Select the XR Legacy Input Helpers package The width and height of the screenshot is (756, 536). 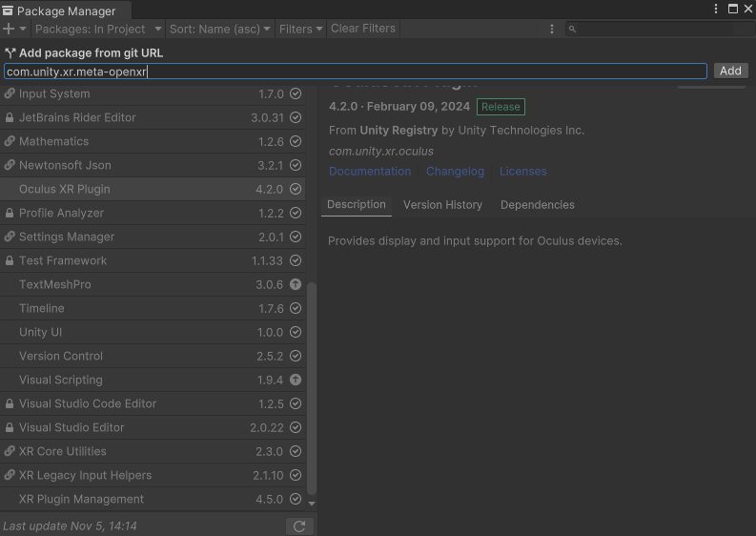point(153,475)
